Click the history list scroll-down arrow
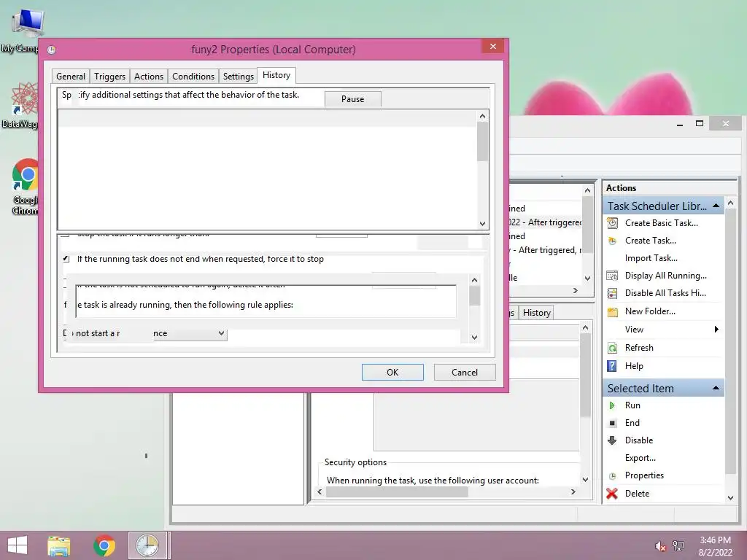The height and width of the screenshot is (560, 747). click(482, 223)
